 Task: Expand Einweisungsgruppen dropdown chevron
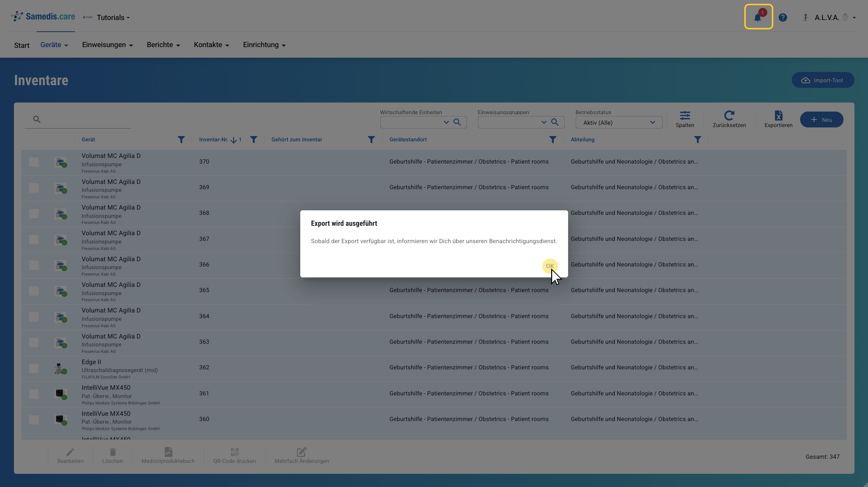click(x=544, y=122)
